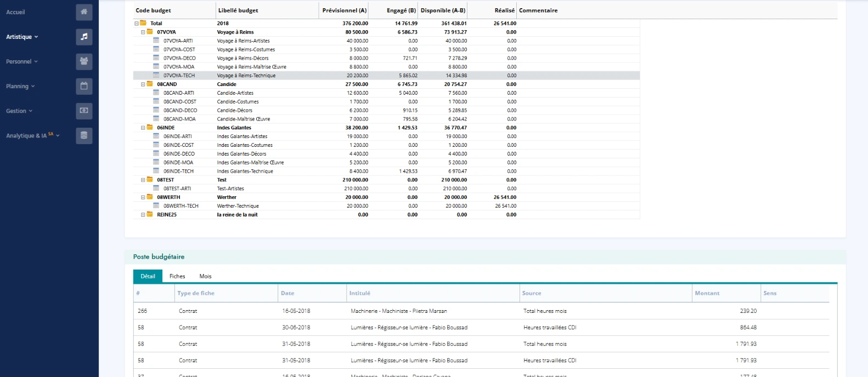The image size is (868, 377).
Task: Click contract row 266 Pietra Marsan
Action: pos(398,311)
